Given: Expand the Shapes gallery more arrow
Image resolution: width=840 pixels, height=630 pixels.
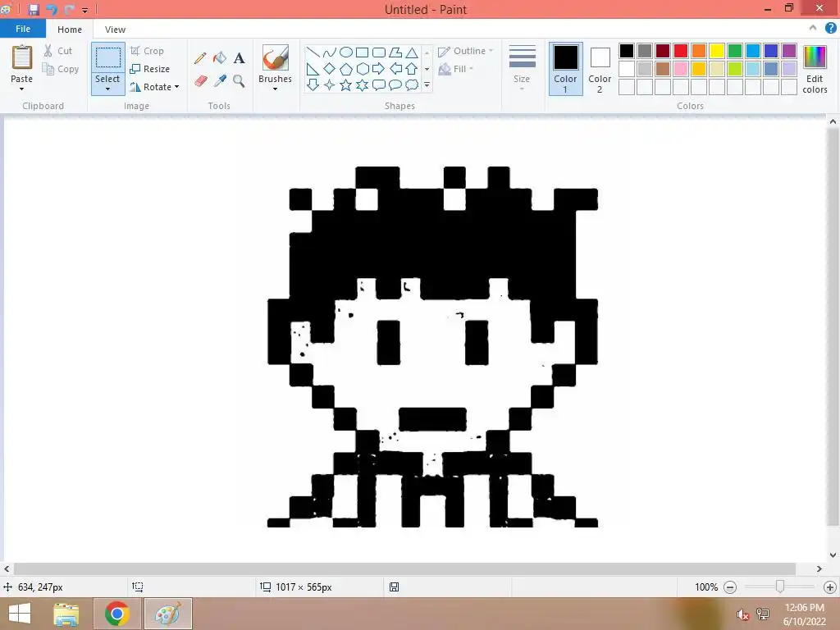Looking at the screenshot, I should coord(427,84).
